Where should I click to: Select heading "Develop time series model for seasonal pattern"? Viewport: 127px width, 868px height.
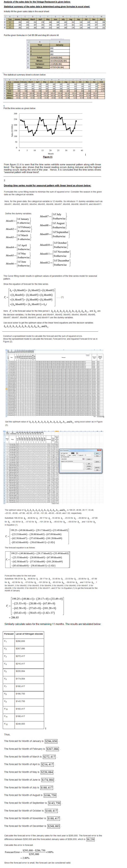(x=47, y=185)
